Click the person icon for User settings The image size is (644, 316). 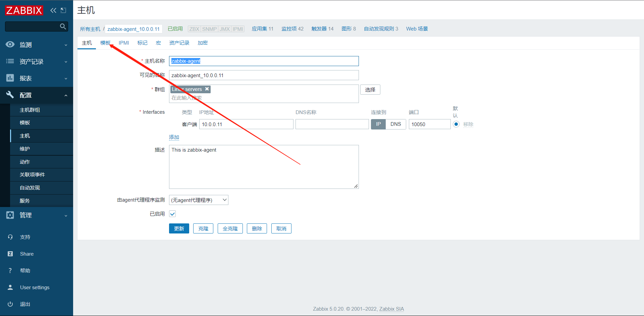[x=10, y=287]
